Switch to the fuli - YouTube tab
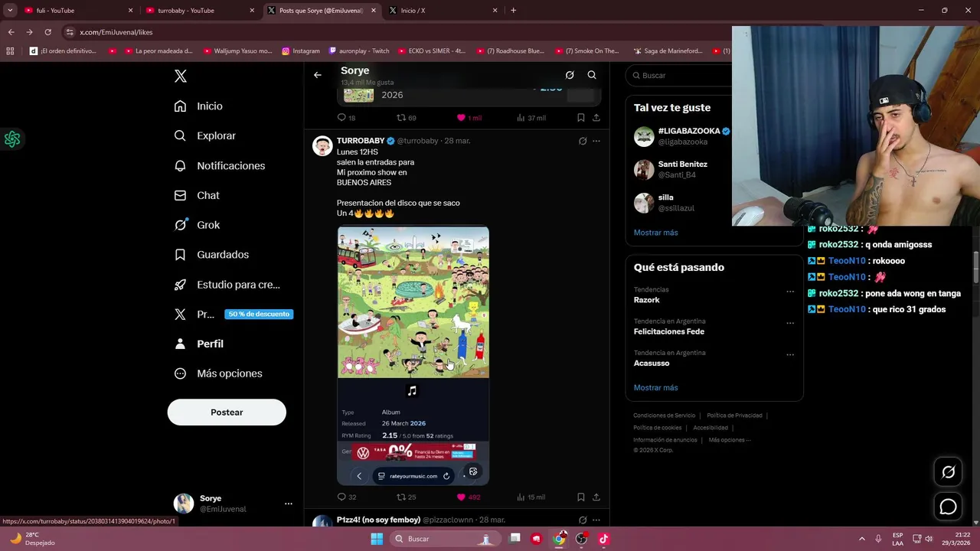Viewport: 980px width, 551px height. pos(77,11)
